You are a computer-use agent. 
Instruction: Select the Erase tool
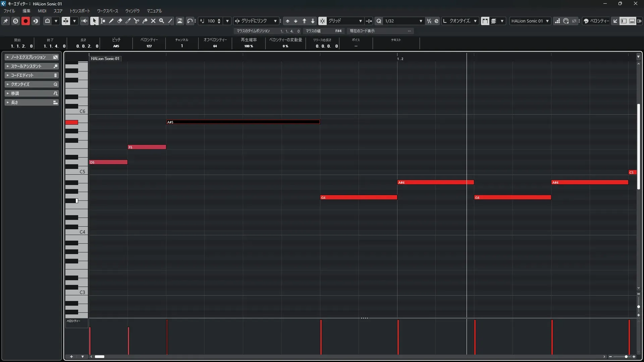[x=120, y=21]
